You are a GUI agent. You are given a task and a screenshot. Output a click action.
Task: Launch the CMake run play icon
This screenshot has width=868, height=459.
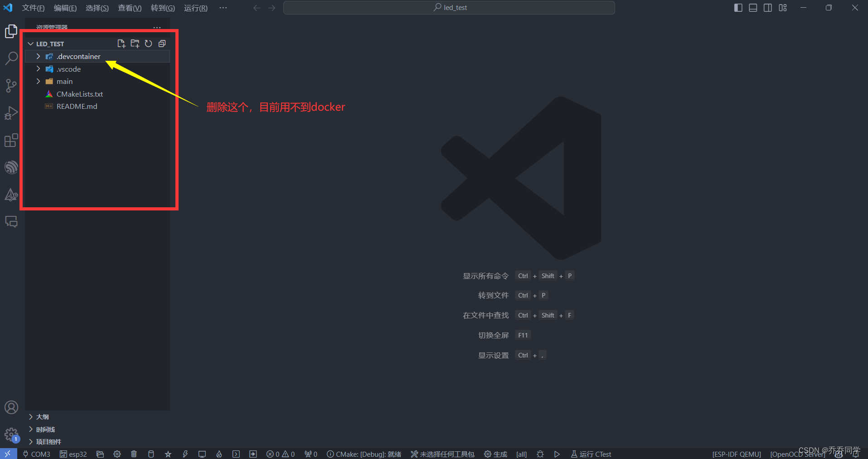pos(557,454)
